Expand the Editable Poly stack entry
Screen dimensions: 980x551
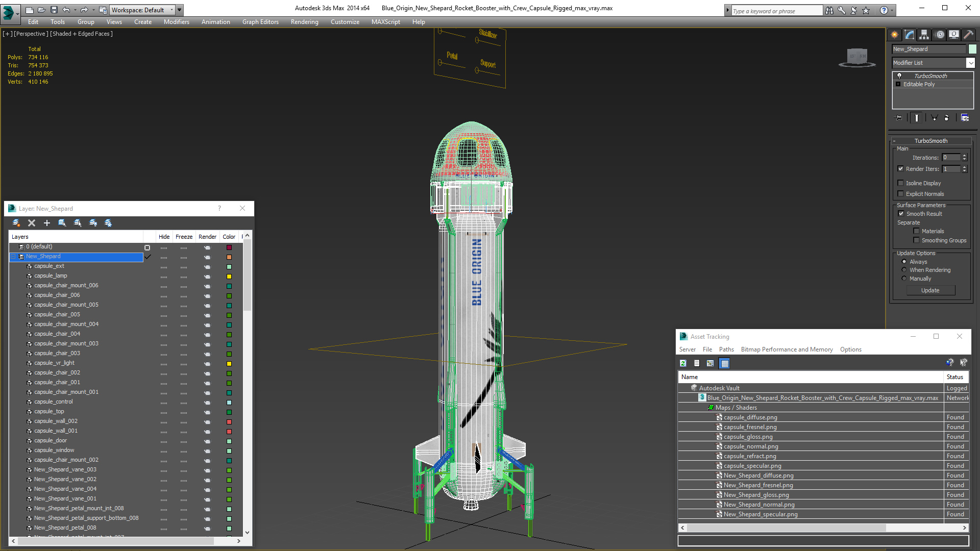pyautogui.click(x=898, y=84)
